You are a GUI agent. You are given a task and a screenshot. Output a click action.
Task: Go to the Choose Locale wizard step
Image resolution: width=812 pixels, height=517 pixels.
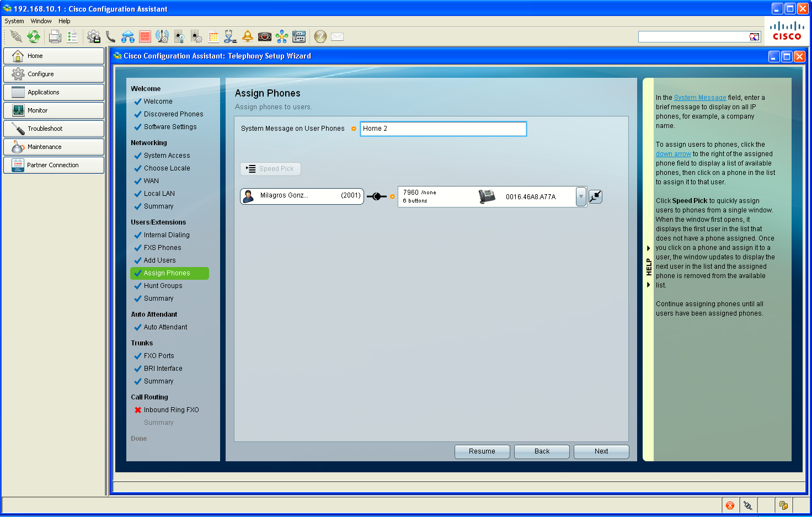[167, 168]
